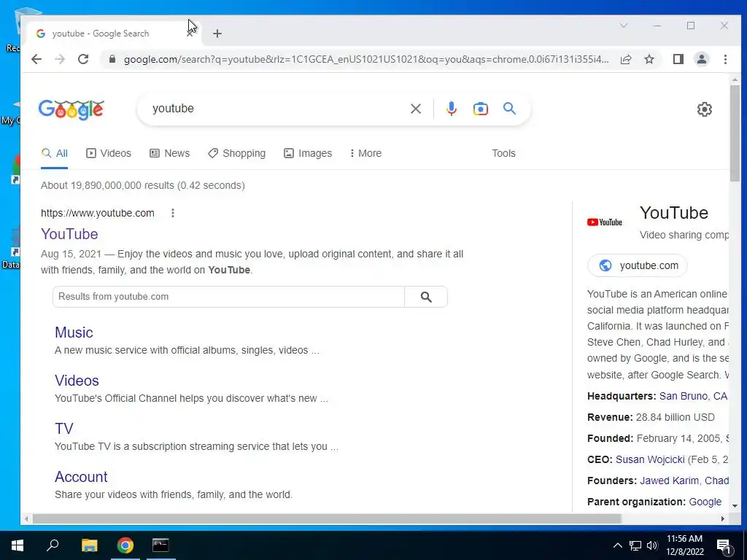Click Results from youtube.com search field

click(x=228, y=297)
